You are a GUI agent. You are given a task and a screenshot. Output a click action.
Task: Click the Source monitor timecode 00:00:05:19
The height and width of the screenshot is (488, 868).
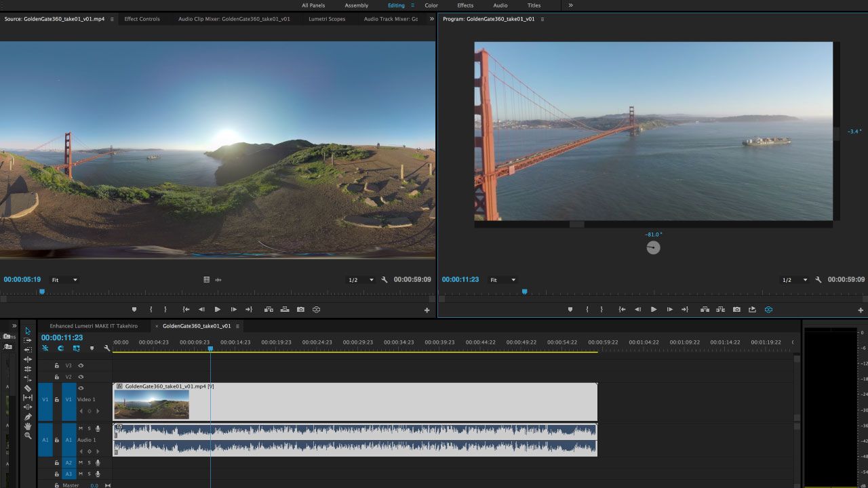pyautogui.click(x=22, y=279)
